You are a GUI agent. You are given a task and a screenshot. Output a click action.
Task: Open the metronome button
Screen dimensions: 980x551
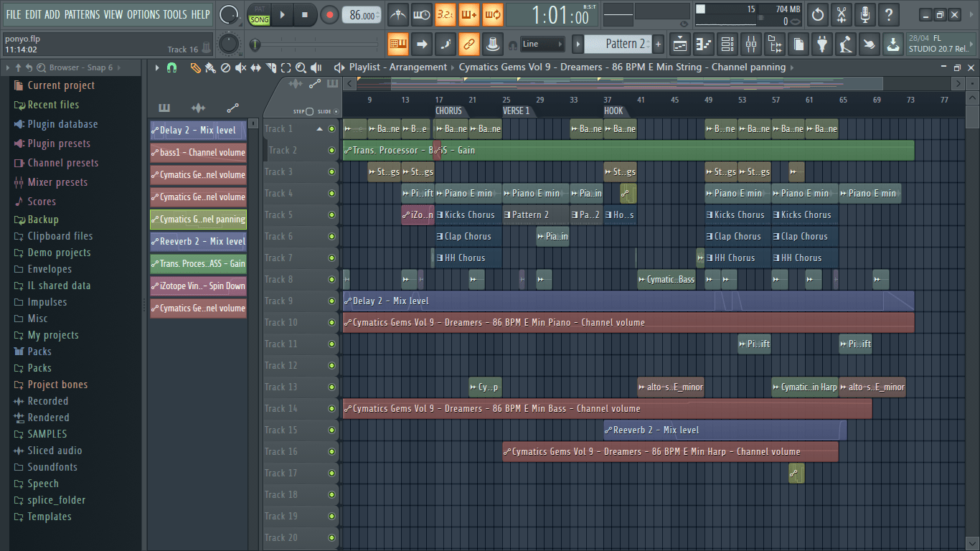[397, 14]
